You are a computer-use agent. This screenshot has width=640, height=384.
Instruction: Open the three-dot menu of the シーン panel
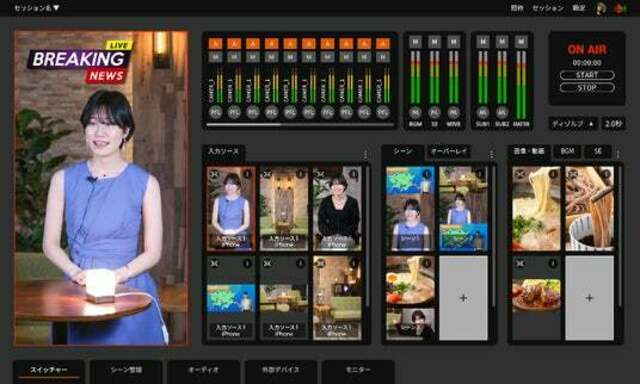(x=491, y=155)
